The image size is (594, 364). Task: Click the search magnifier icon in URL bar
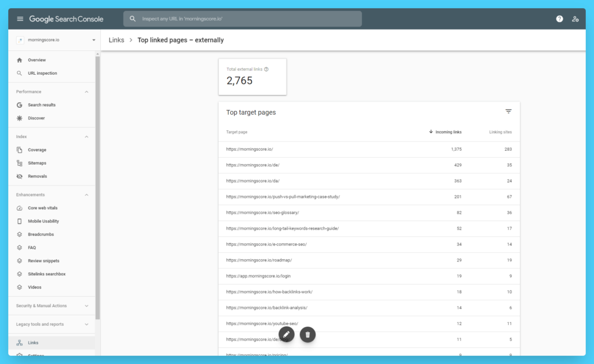(x=133, y=19)
